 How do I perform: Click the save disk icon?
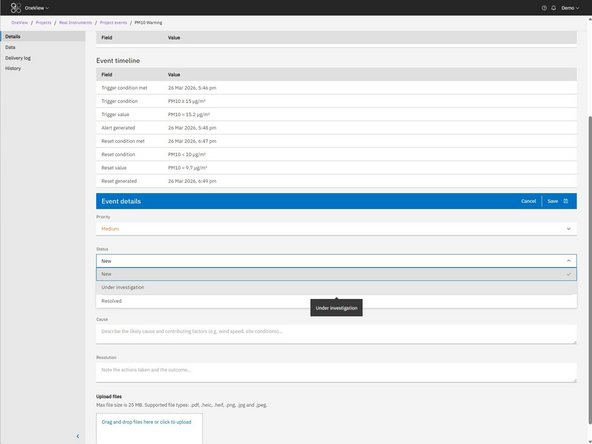pos(566,201)
